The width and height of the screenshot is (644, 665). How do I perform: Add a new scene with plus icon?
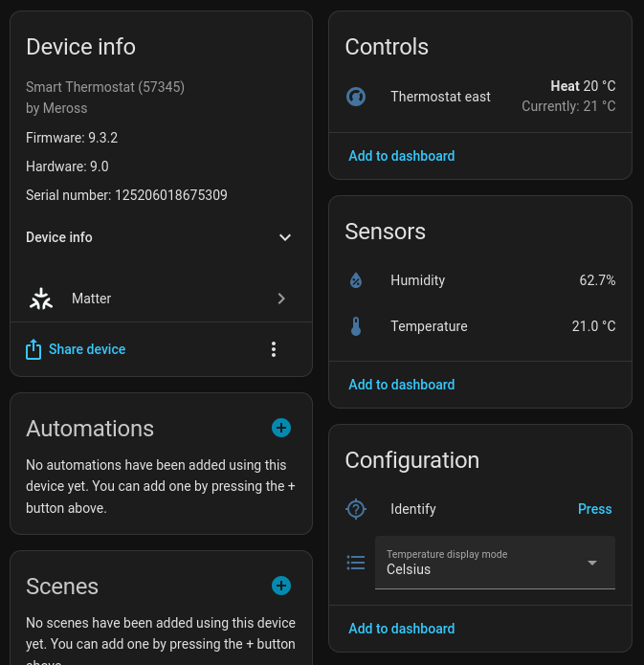[x=281, y=586]
